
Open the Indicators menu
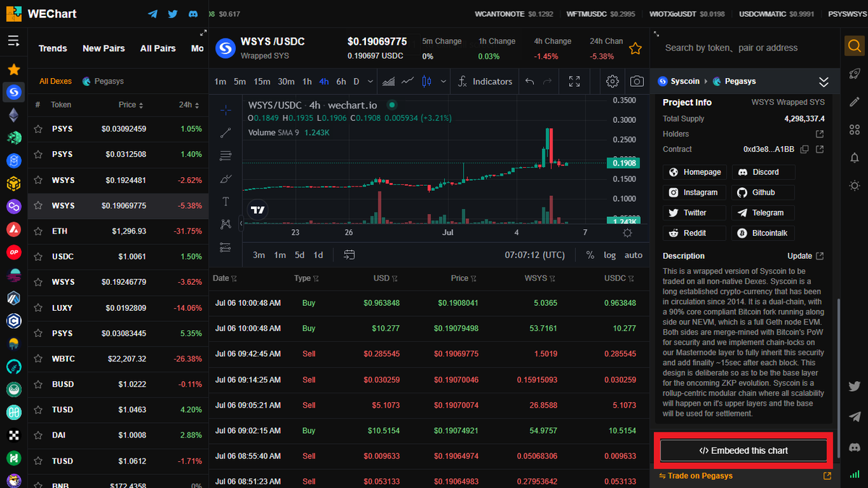click(x=485, y=82)
